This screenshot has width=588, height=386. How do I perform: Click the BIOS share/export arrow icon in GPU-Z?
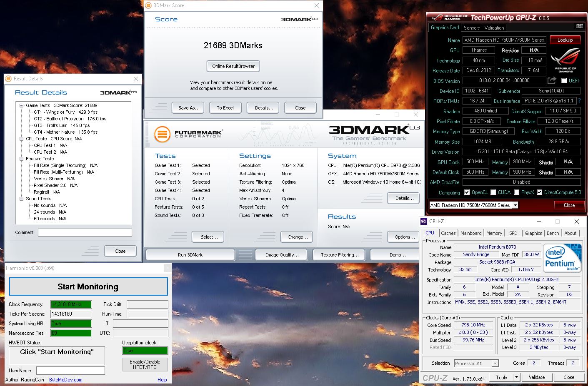click(x=552, y=80)
